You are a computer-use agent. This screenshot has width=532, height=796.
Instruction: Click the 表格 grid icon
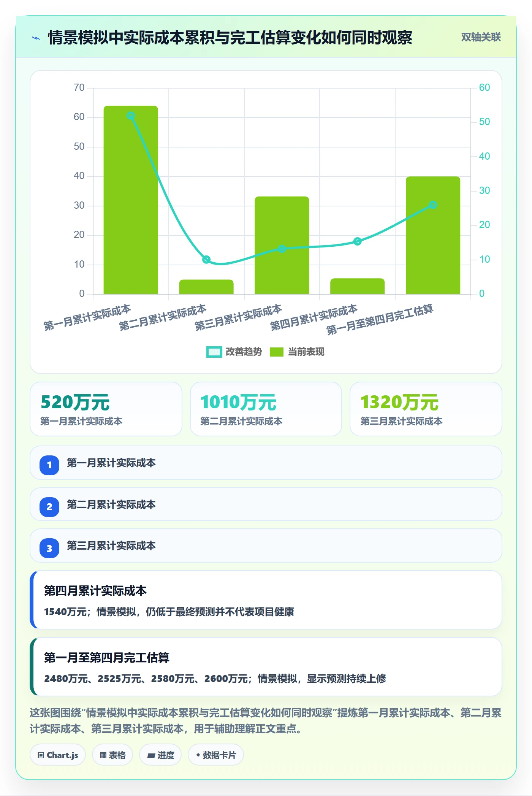(103, 755)
